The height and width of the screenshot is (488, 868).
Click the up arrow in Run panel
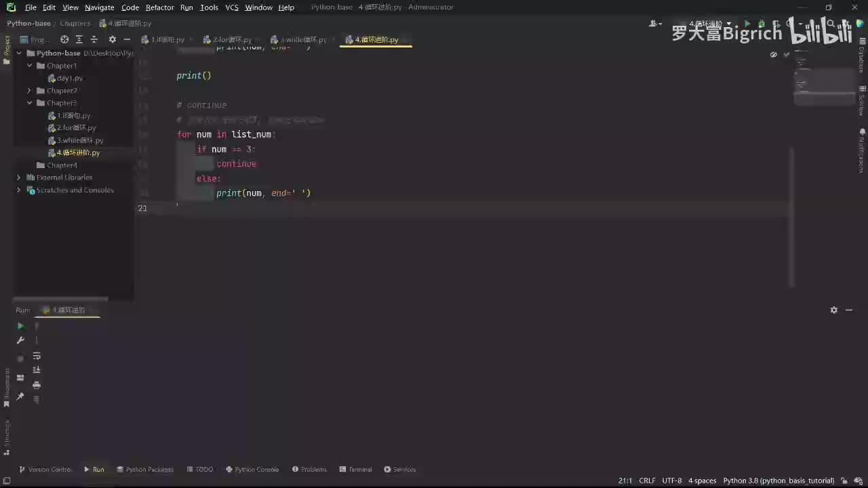coord(37,326)
